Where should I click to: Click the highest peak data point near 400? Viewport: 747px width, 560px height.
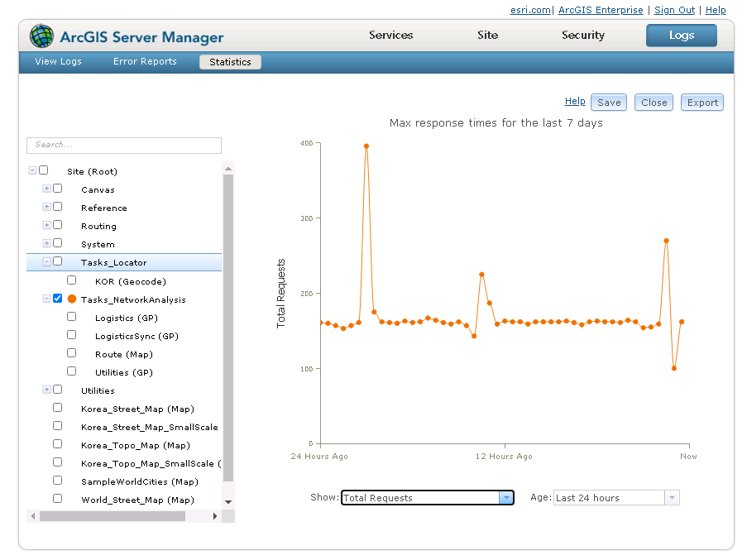coord(366,146)
